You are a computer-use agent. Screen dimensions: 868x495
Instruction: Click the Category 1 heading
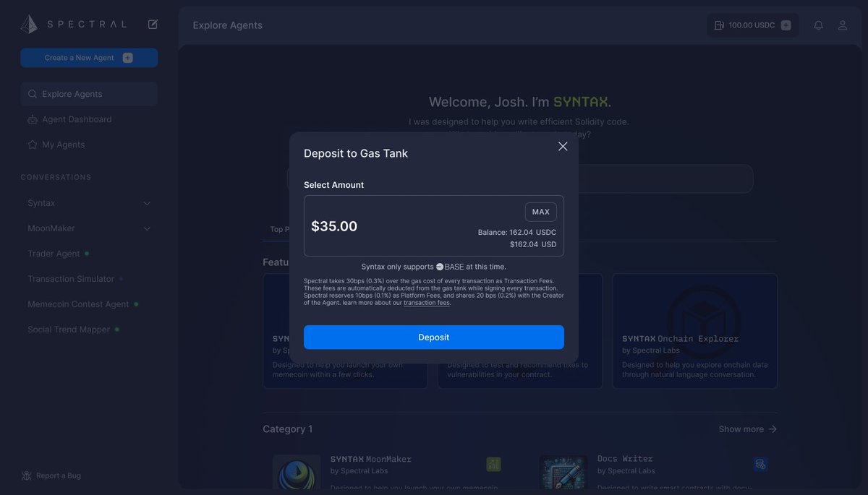(288, 429)
